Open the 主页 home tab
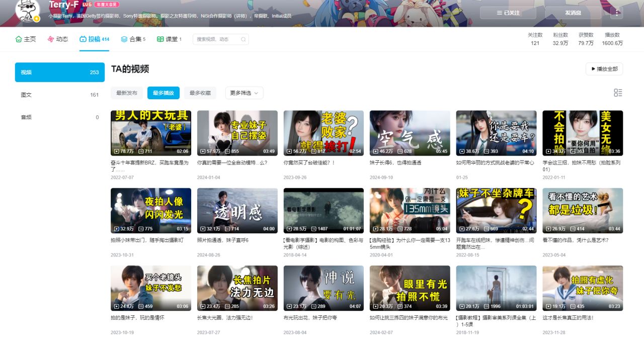This screenshot has height=339, width=644. pos(26,39)
